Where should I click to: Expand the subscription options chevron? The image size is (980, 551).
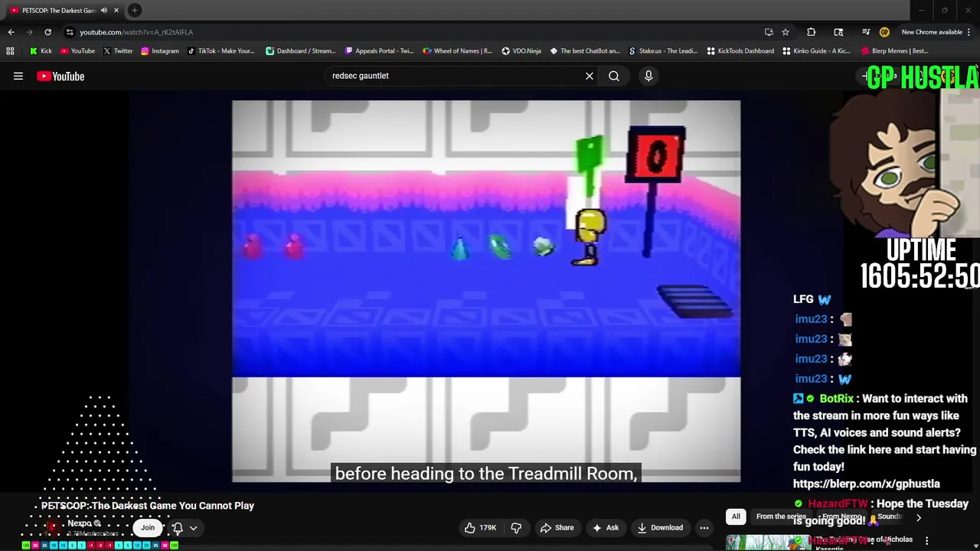click(x=194, y=528)
